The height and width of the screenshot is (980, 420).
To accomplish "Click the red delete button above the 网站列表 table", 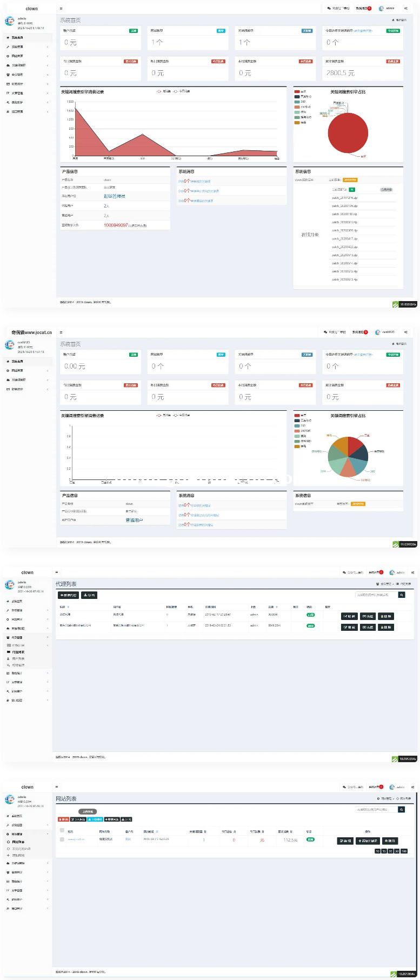I will (x=63, y=819).
